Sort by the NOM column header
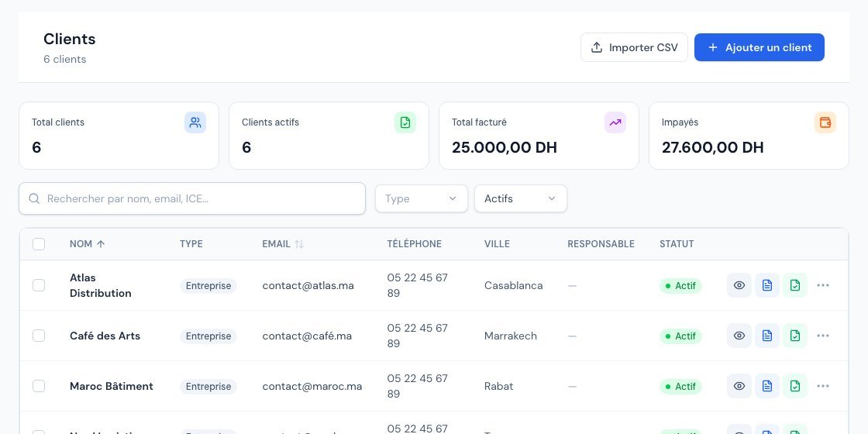The height and width of the screenshot is (434, 868). coord(87,244)
